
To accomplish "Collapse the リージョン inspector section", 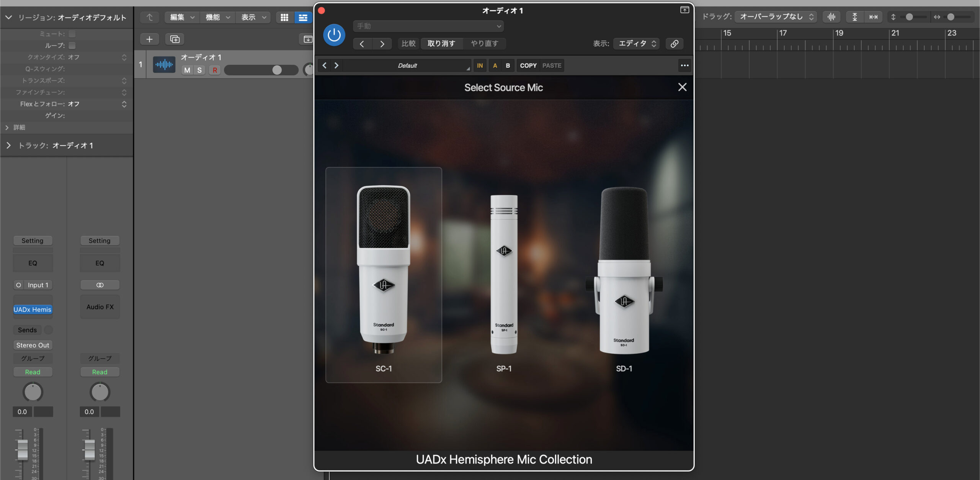I will [x=8, y=17].
